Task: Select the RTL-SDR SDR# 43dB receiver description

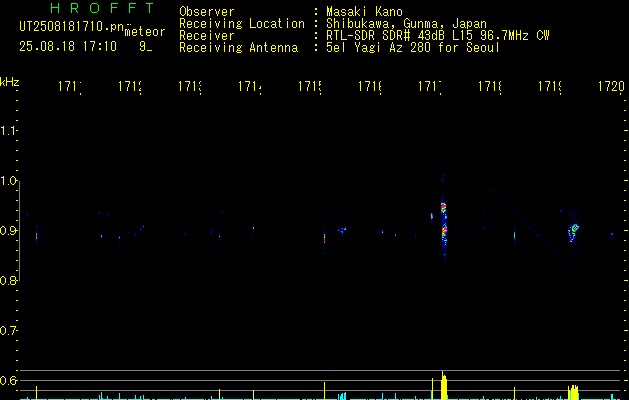Action: click(x=437, y=36)
